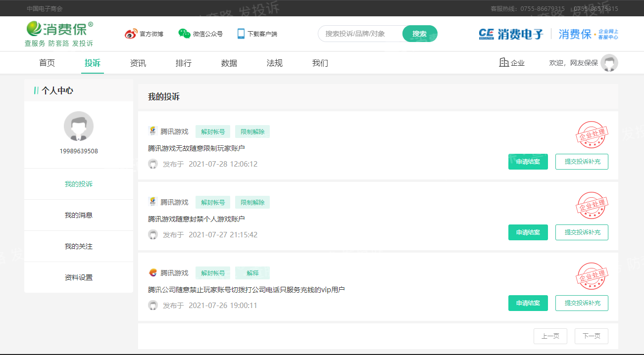
Task: Open complaint 腾讯游戏随意封禁个人游戏账户
Action: [x=197, y=219]
